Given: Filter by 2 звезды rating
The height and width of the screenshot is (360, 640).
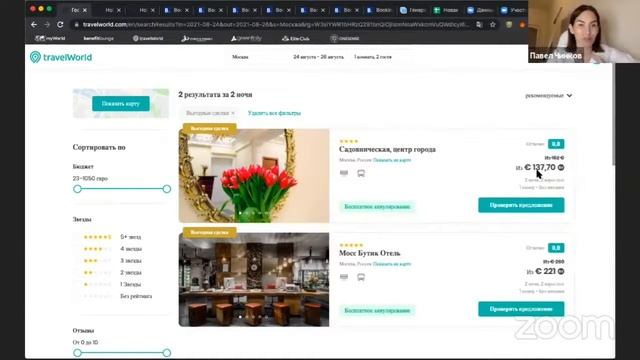Looking at the screenshot, I should coord(113,272).
